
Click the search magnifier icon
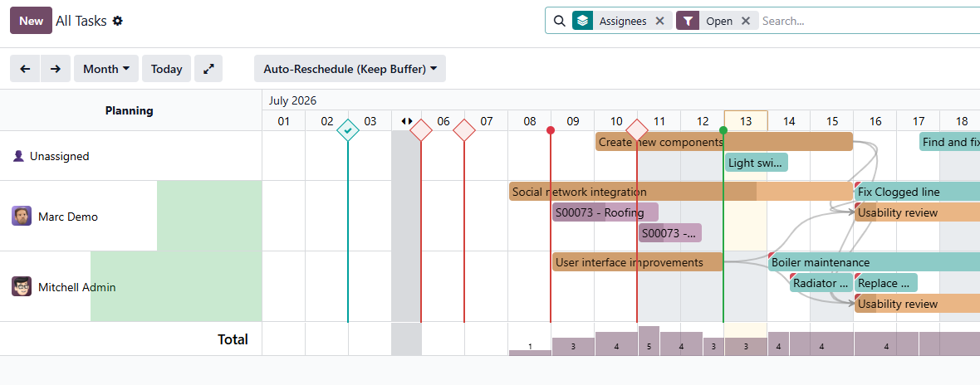click(560, 21)
